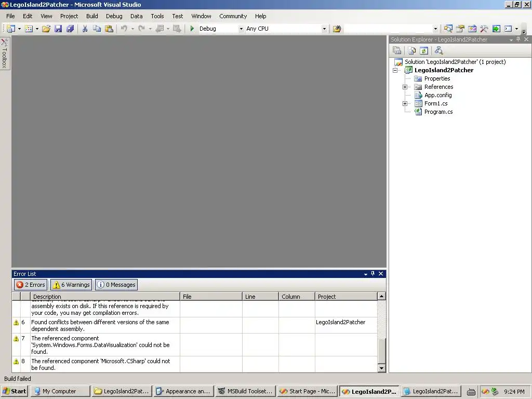Click the Navigate Forward toolbar icon

177,29
